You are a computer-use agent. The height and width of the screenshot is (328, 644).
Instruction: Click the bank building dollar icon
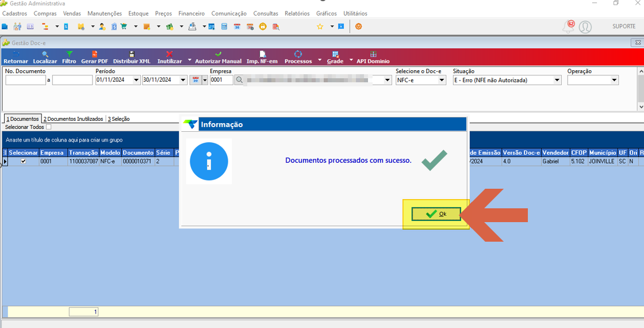click(x=114, y=26)
